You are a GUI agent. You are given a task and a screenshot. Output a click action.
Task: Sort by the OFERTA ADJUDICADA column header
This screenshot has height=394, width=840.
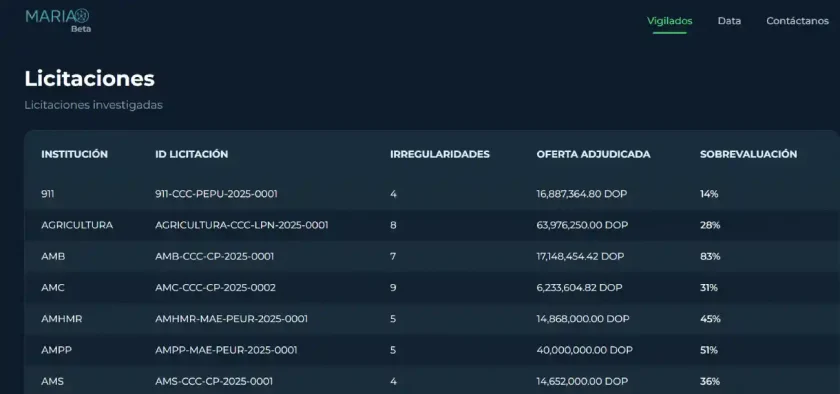pos(594,154)
